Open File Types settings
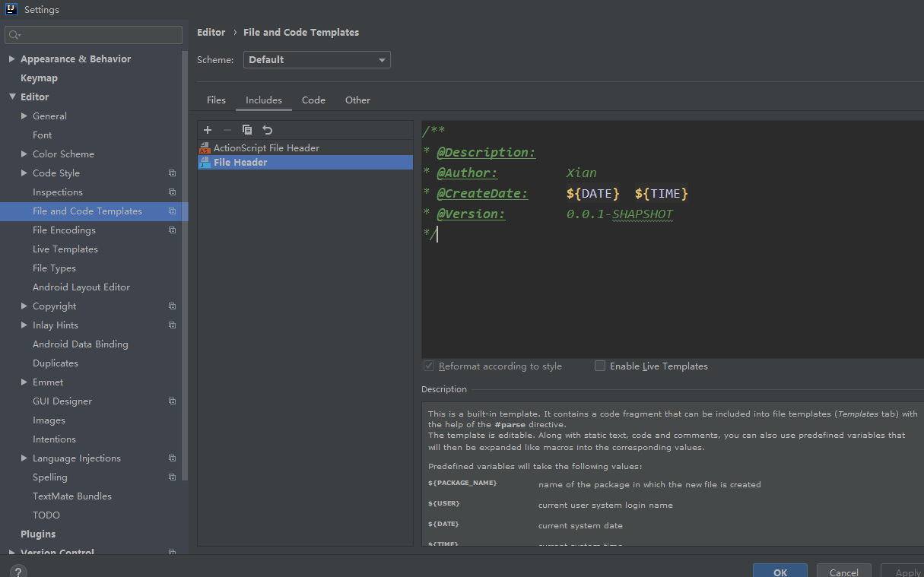 (x=54, y=268)
